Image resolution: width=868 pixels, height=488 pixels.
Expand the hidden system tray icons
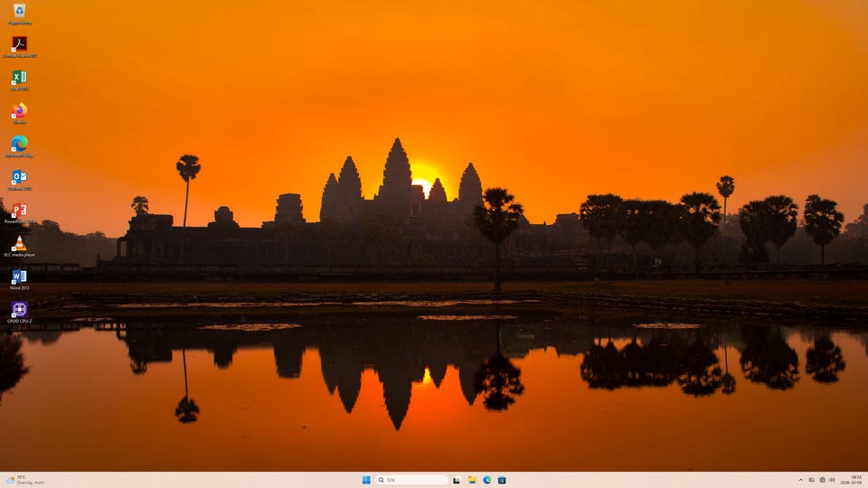(800, 480)
